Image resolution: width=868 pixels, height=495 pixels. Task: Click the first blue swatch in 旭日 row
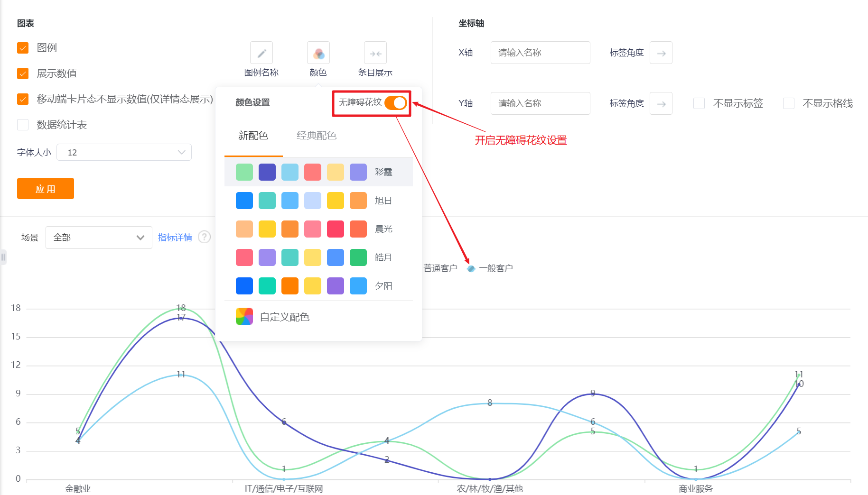click(x=244, y=201)
